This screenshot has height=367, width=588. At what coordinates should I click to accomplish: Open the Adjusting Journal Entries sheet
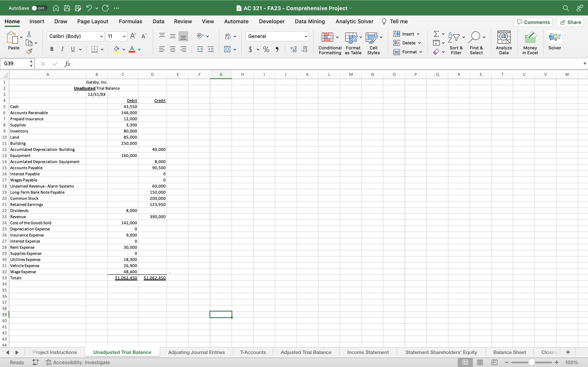click(x=196, y=352)
